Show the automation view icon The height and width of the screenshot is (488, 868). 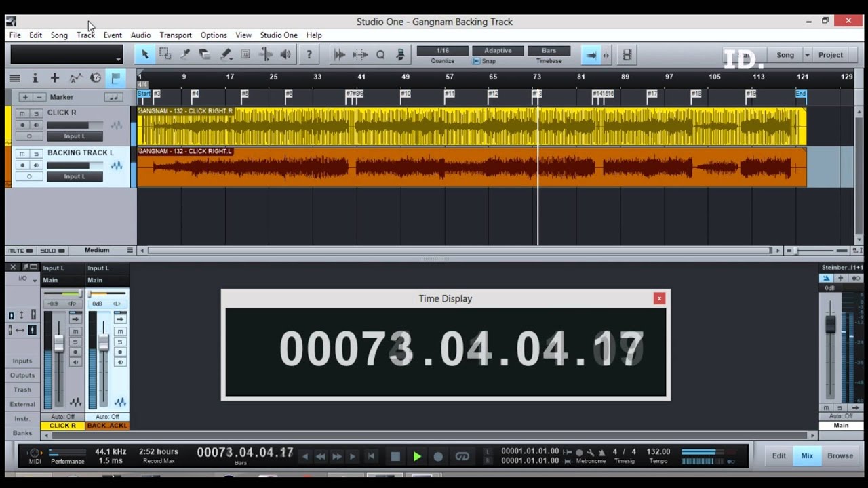tap(75, 78)
